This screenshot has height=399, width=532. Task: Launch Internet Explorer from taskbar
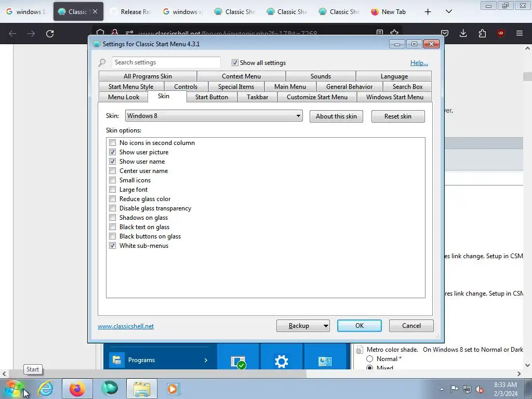tap(46, 389)
